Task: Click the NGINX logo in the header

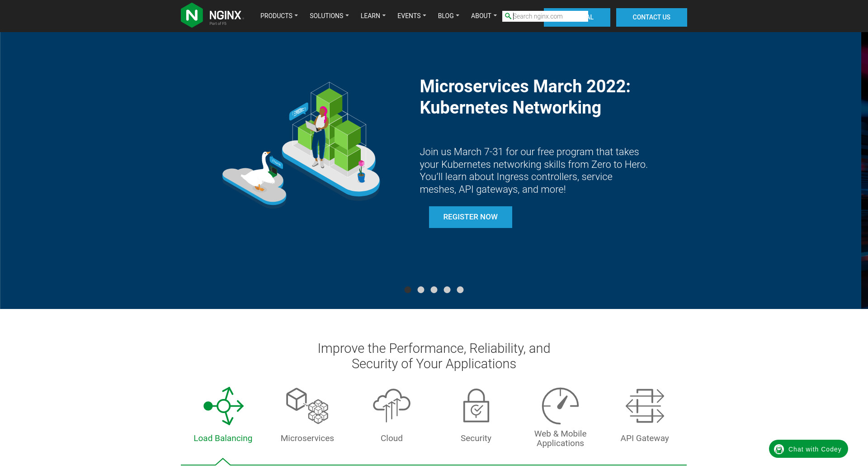Action: point(212,15)
